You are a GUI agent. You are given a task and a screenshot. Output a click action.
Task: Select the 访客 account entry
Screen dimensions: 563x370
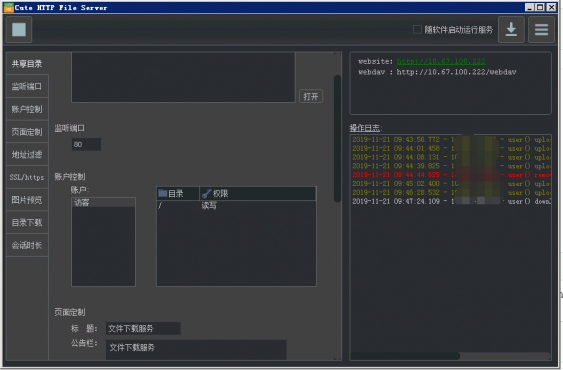[103, 203]
